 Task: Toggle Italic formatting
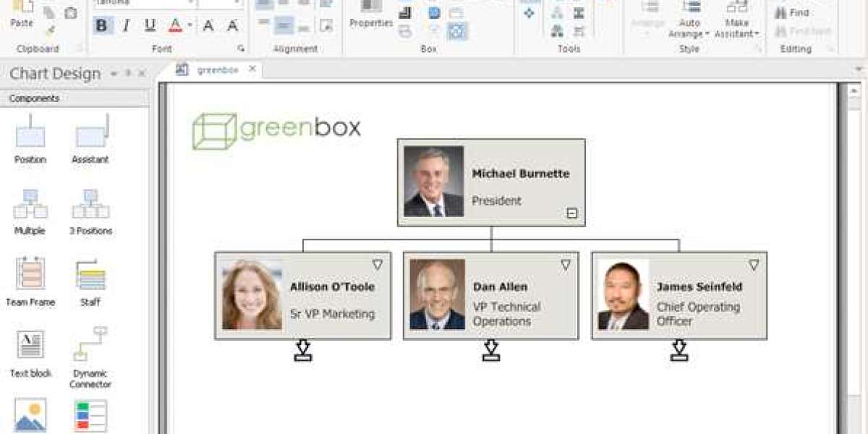(x=126, y=26)
